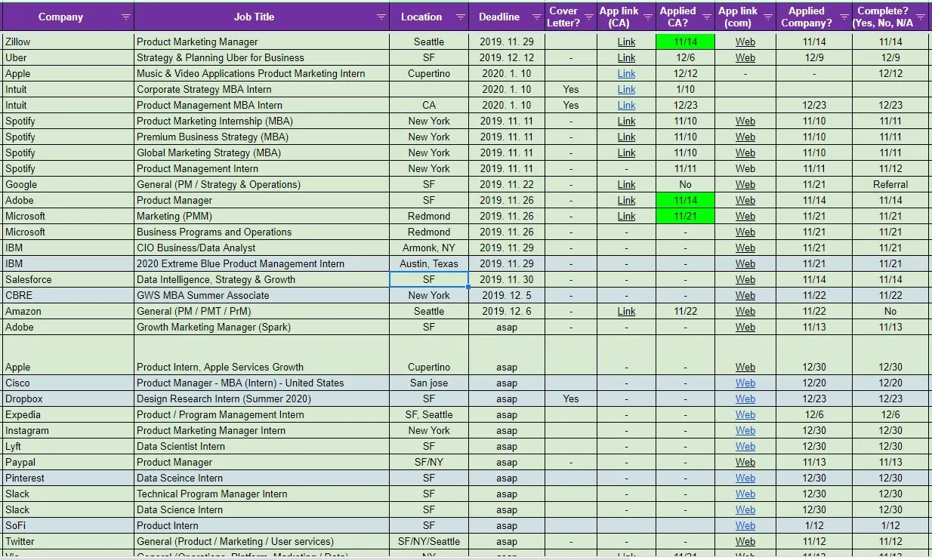Select the 'GWS MBA Summer Associate' cell
Screen dimensions: 932x560
(x=262, y=295)
